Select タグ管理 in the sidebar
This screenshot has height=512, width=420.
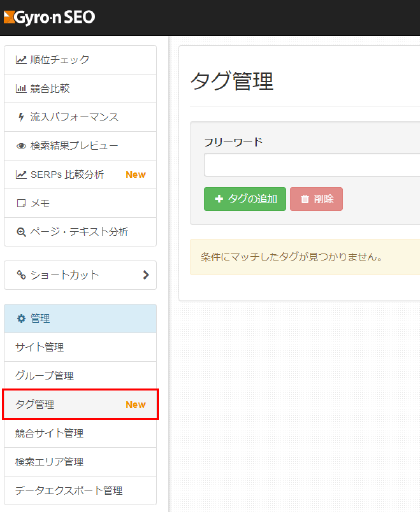(80, 404)
